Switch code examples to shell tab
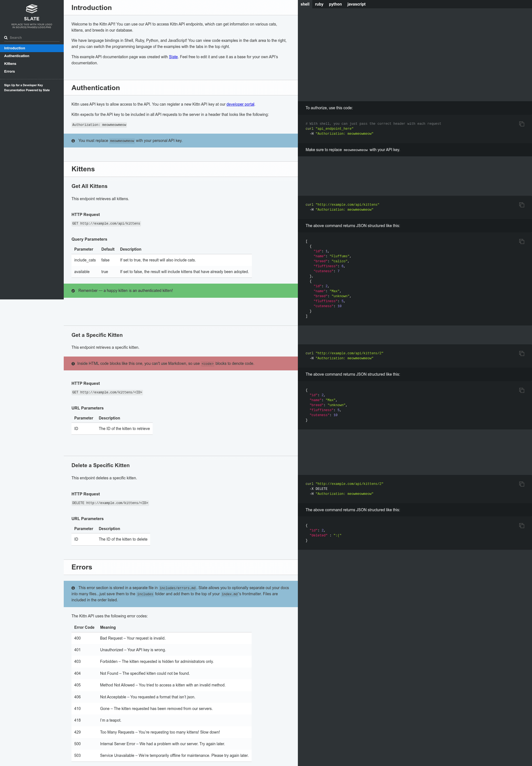 pos(305,4)
